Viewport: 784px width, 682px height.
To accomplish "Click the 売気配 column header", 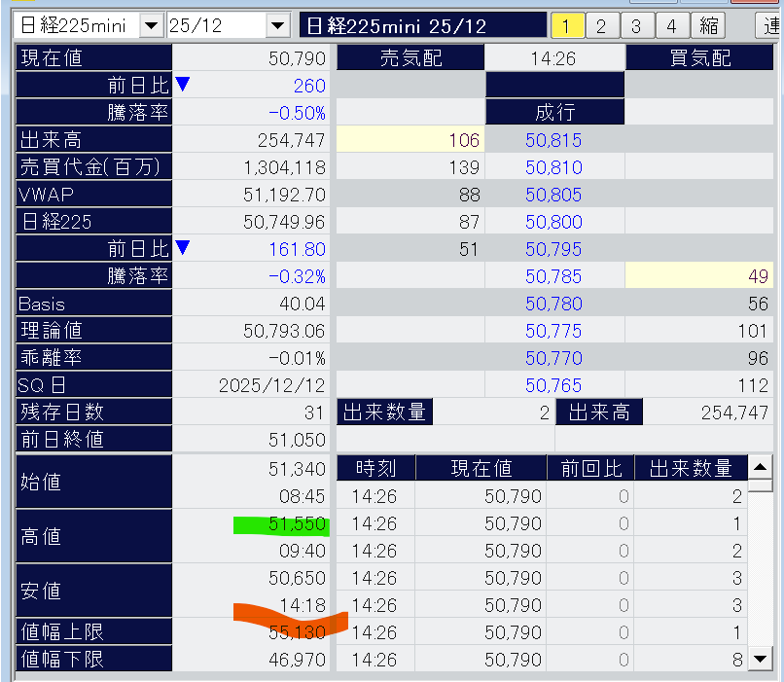I will point(410,58).
